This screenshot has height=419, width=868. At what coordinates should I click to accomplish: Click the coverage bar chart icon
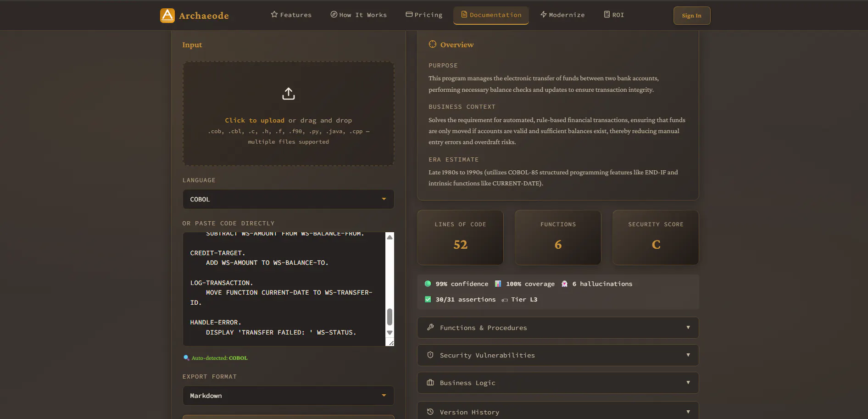click(x=498, y=284)
